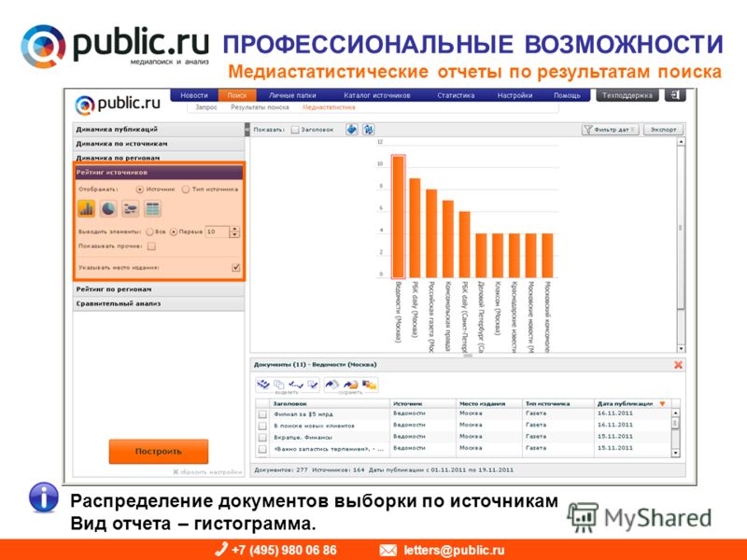Toggle the Заголовок checkbox in chart toolbar

point(295,130)
